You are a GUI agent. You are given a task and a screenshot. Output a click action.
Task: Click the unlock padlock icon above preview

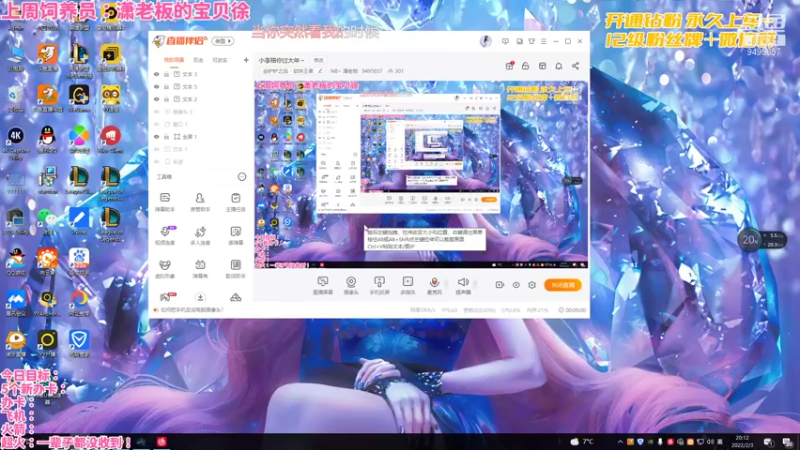(525, 66)
